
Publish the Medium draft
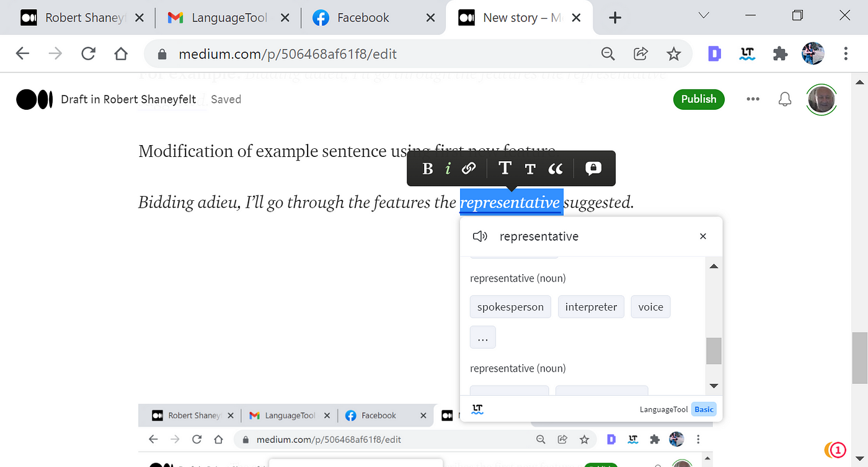pyautogui.click(x=699, y=99)
